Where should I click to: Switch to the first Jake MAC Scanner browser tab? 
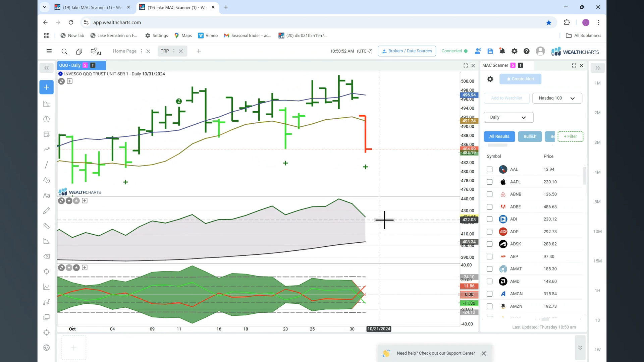point(92,7)
